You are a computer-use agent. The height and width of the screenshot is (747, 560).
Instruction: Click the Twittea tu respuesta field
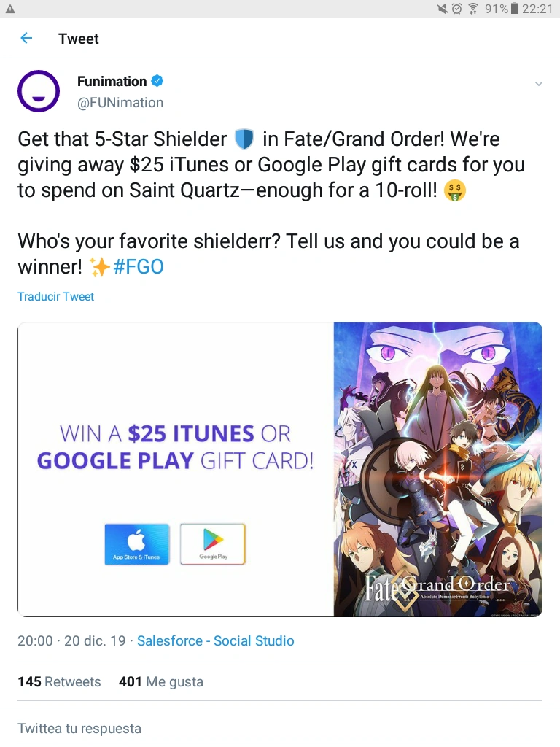[280, 729]
